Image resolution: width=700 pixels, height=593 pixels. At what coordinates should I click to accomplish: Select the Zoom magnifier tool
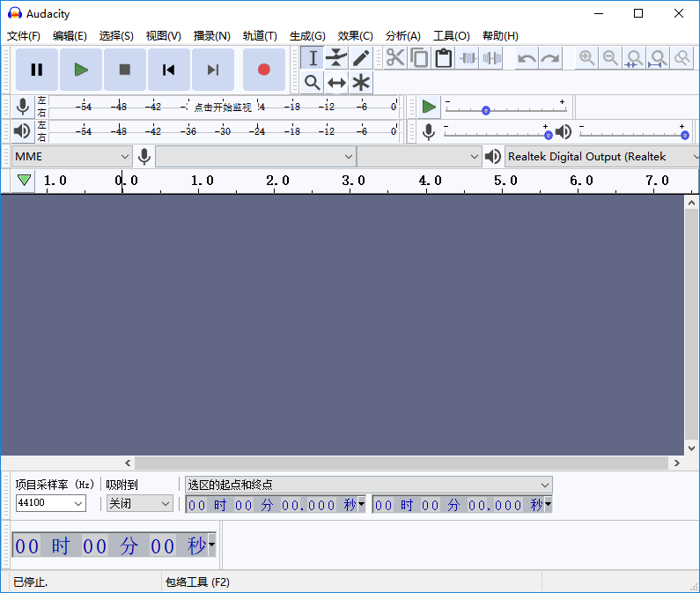coord(313,83)
